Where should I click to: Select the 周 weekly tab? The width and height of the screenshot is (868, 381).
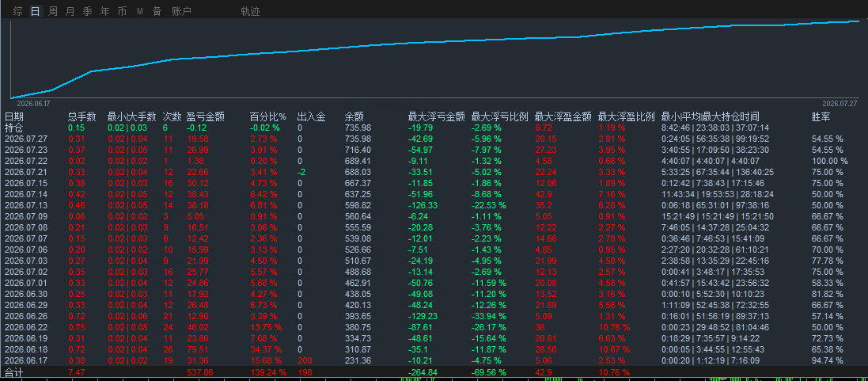tap(52, 11)
